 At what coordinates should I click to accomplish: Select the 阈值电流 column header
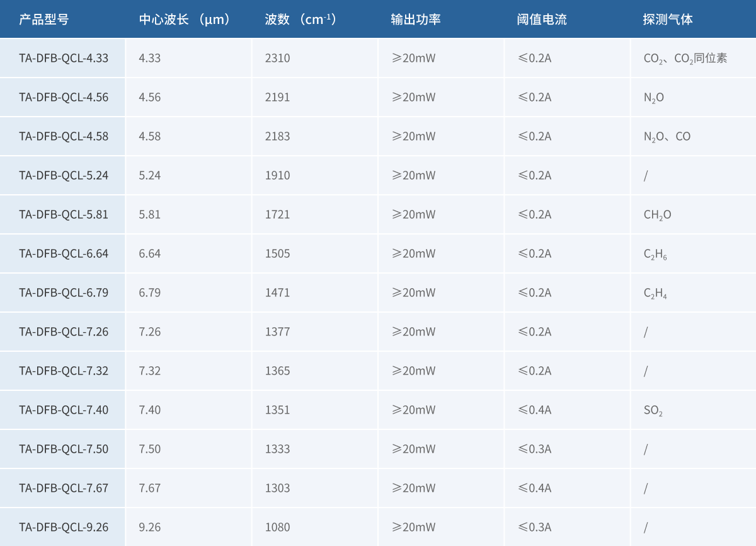pos(541,20)
